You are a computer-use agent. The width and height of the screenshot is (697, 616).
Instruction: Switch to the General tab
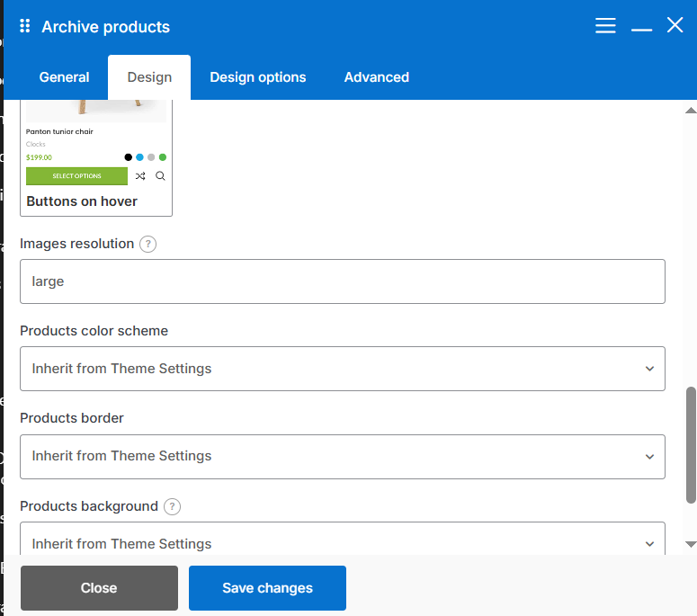[64, 77]
